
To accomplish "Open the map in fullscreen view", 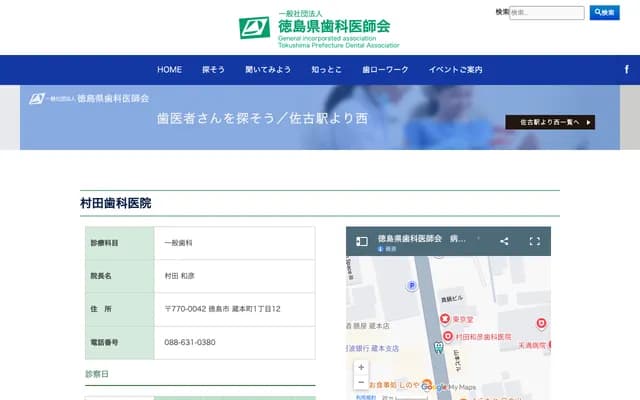I will point(535,241).
